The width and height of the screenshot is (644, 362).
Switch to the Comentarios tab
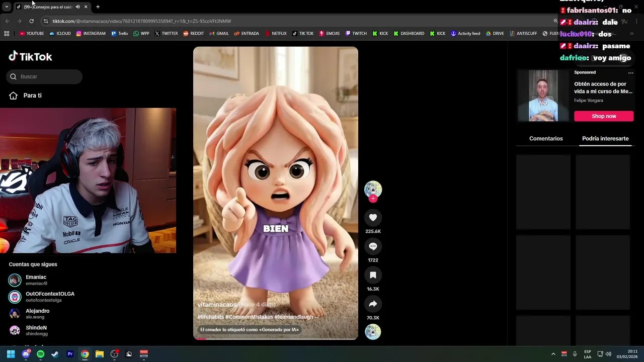coord(546,138)
